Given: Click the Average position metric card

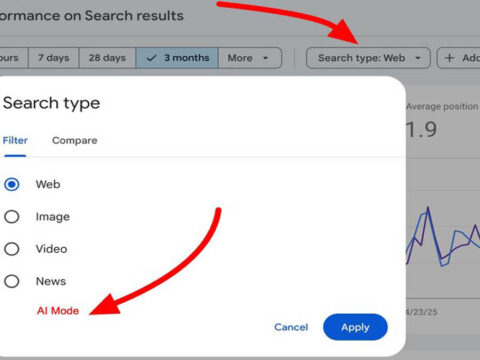Looking at the screenshot, I should [x=443, y=122].
